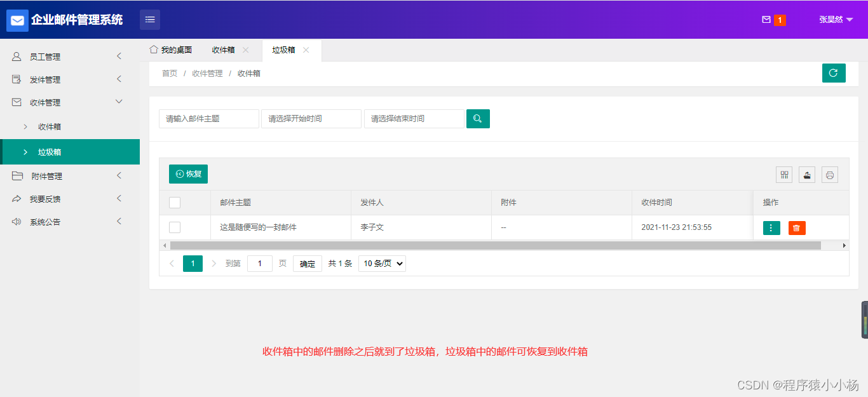Click the 确定 page jump button

pyautogui.click(x=308, y=264)
